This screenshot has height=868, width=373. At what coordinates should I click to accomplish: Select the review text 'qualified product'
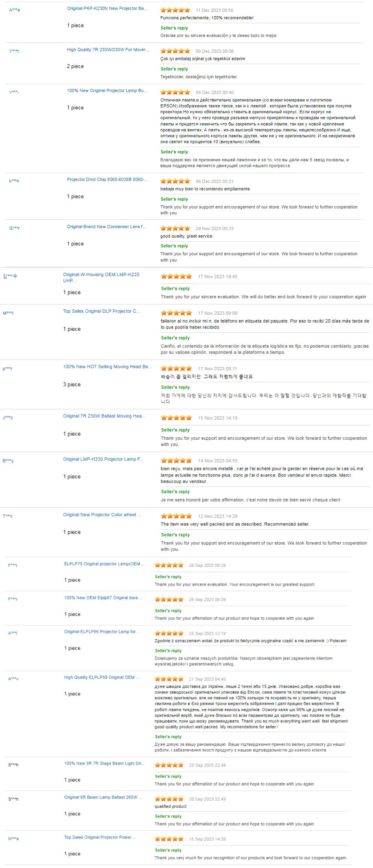click(171, 806)
